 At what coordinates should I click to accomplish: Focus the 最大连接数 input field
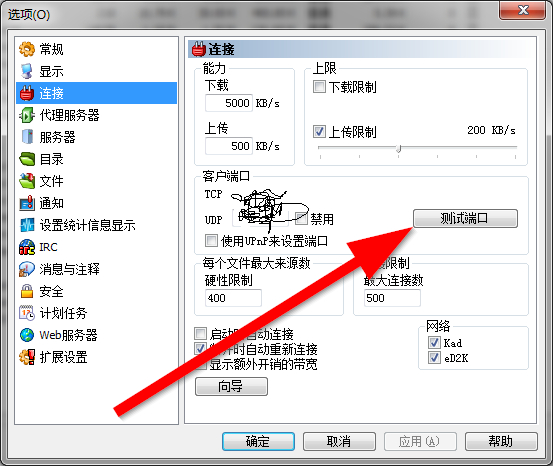[x=392, y=298]
